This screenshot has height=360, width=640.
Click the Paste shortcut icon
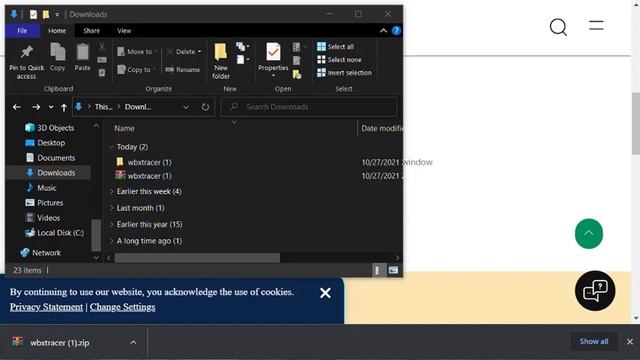pos(102,73)
